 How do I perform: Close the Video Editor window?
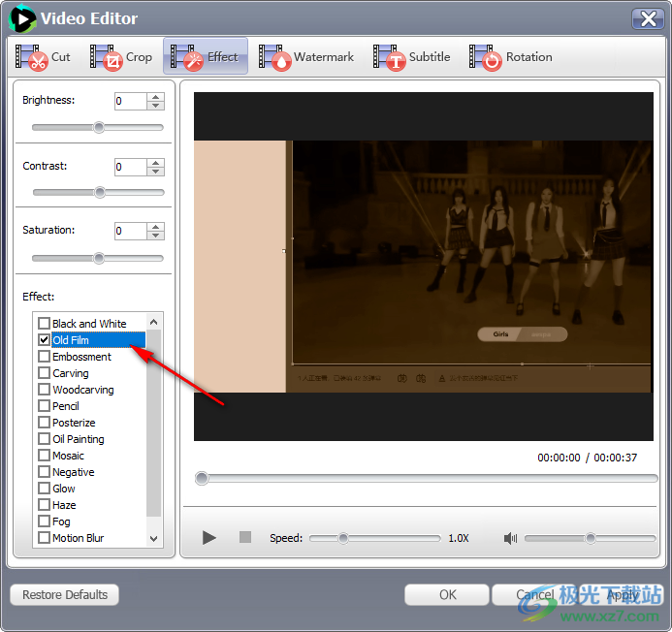[x=648, y=18]
